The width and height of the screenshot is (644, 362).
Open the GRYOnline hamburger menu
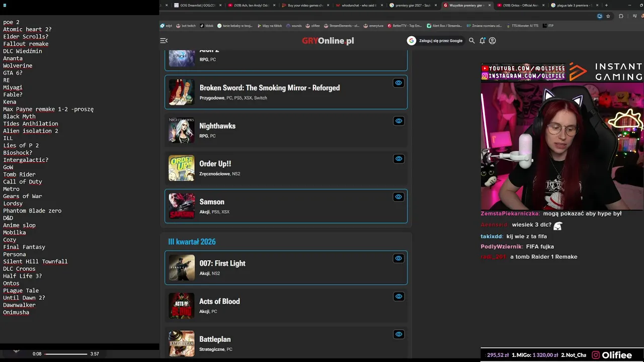164,41
